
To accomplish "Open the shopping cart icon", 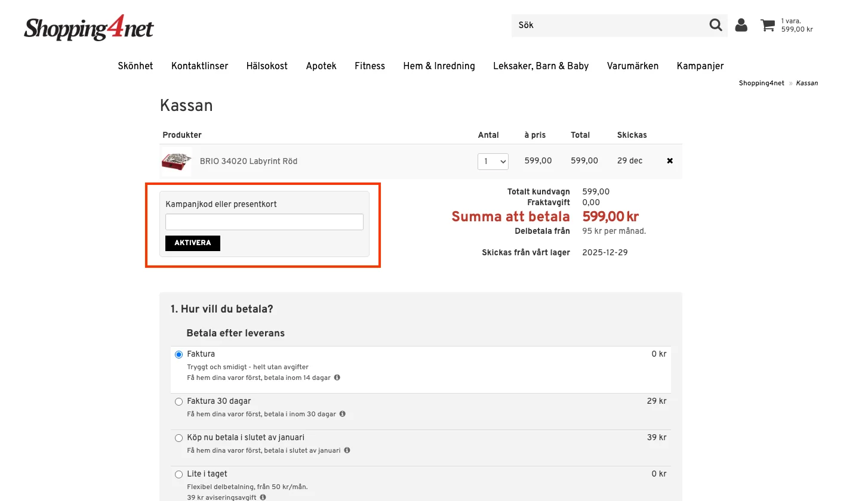I will click(767, 25).
